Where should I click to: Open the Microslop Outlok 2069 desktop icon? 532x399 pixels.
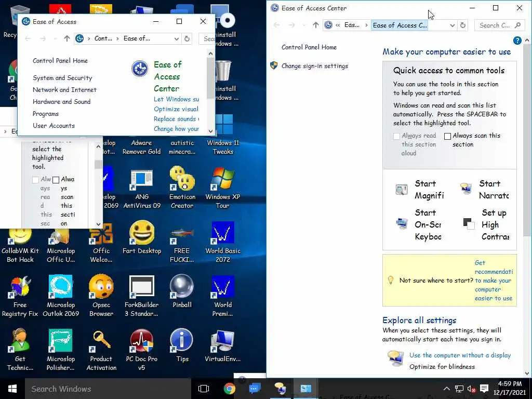(x=61, y=296)
